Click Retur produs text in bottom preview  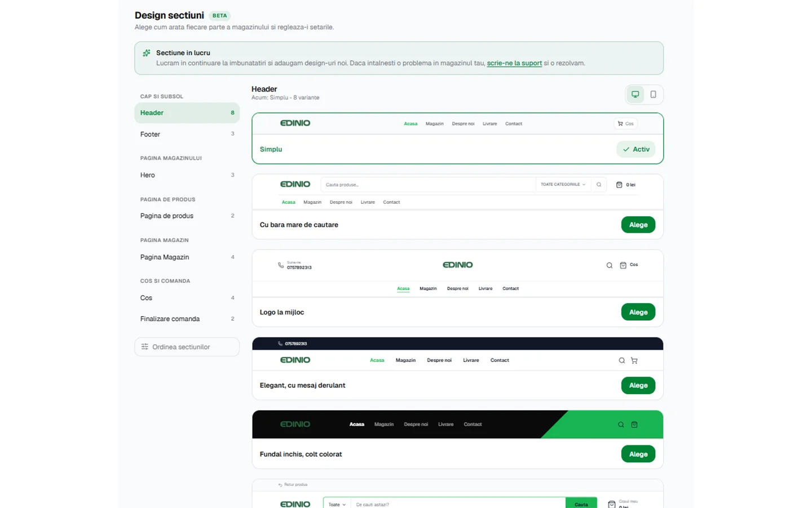[x=296, y=485]
